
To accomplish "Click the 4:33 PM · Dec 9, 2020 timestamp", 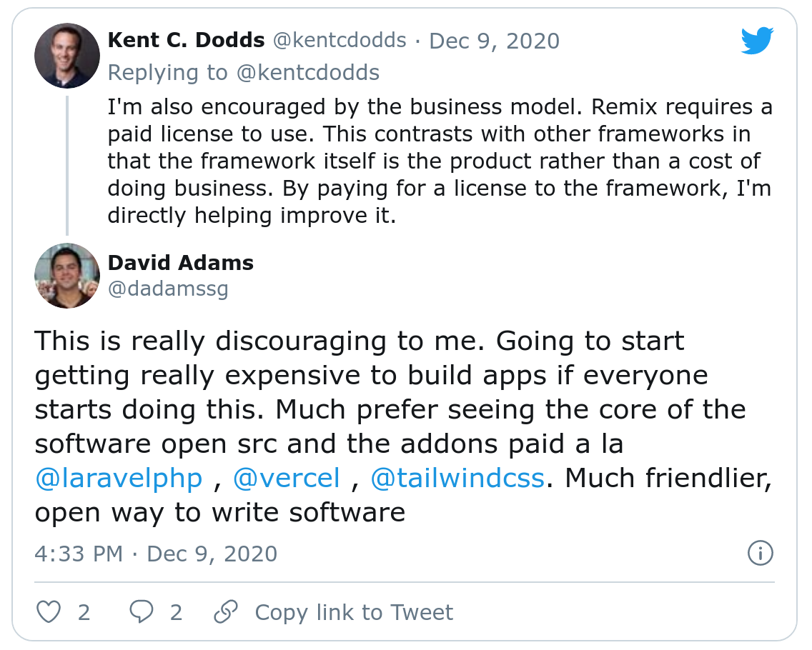I will point(156,554).
